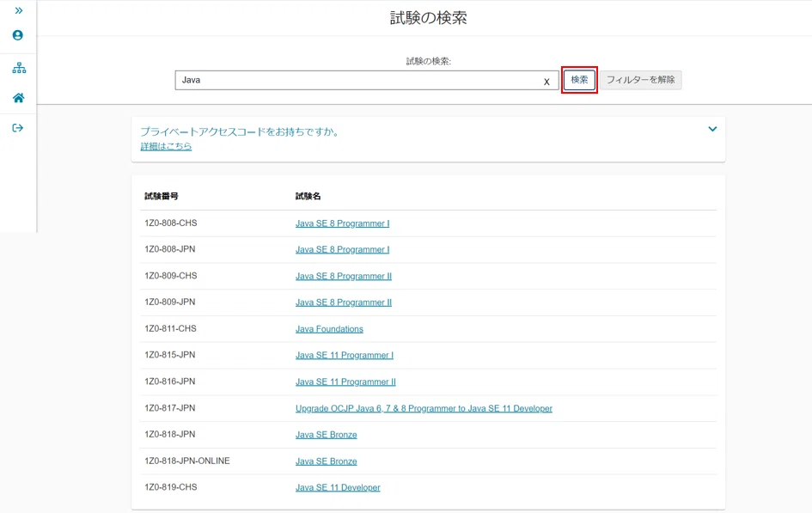The image size is (812, 513).
Task: Click exam number 1Z0-809-JPN cell
Action: pos(170,302)
